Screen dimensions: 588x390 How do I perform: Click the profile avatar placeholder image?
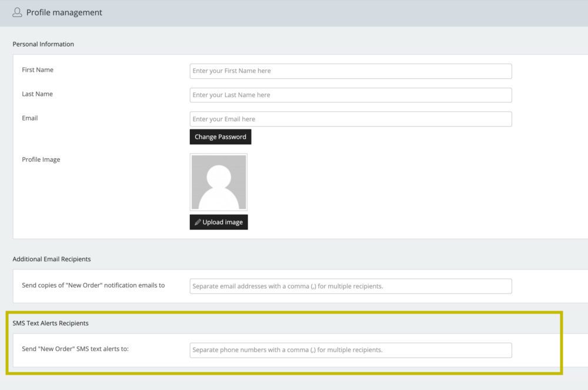pos(218,182)
